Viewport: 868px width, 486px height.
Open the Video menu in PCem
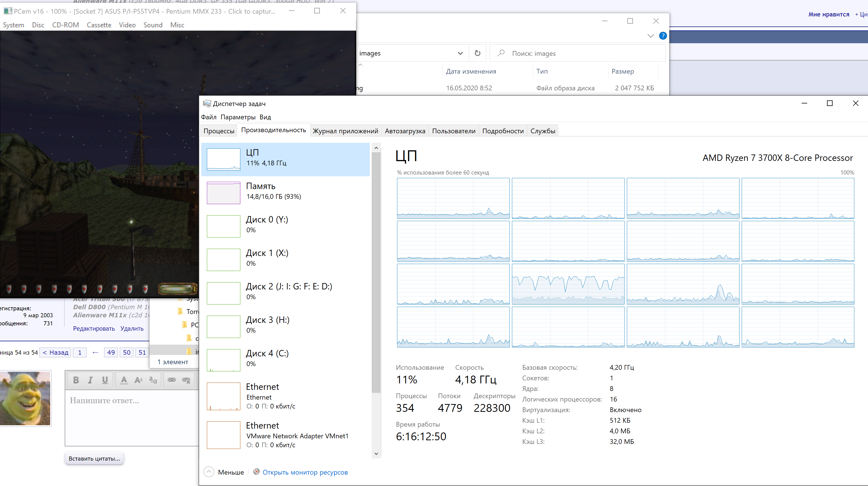tap(127, 25)
